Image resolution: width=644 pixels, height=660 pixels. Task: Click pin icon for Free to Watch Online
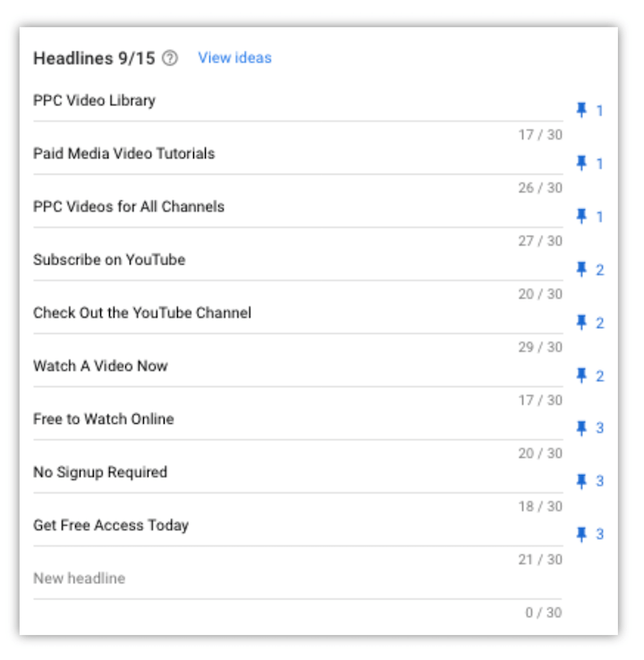(581, 428)
